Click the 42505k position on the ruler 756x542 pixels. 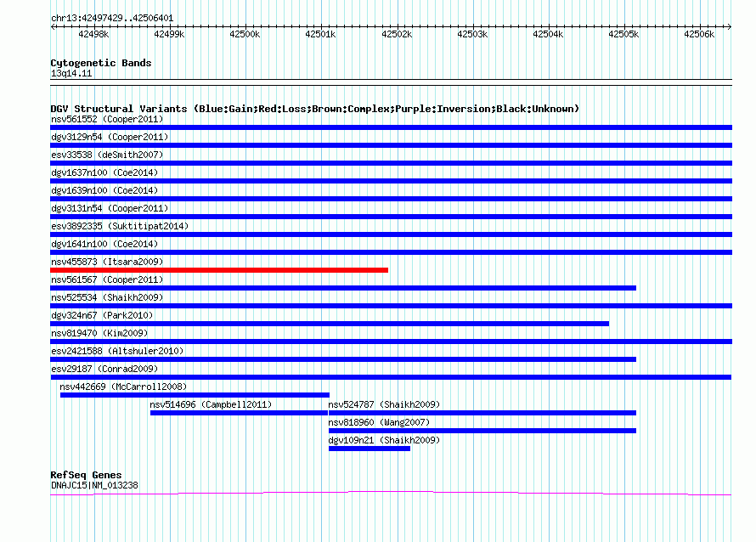623,34
